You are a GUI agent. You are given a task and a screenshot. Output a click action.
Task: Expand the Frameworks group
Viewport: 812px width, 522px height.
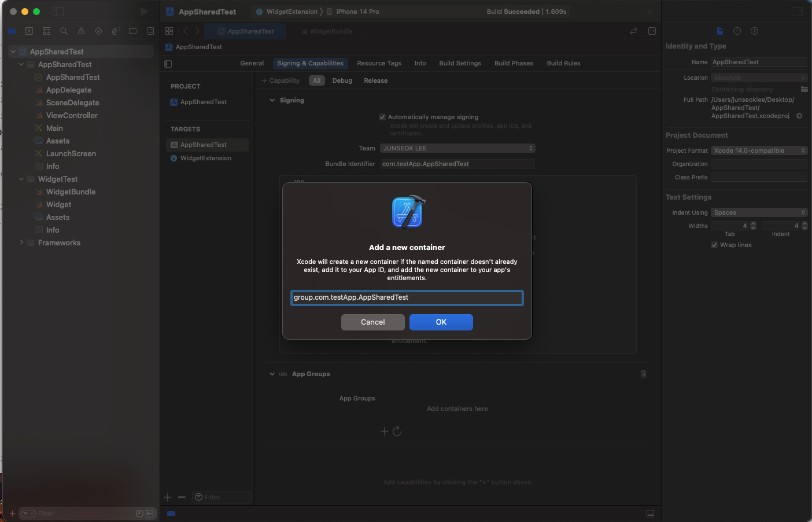tap(21, 242)
